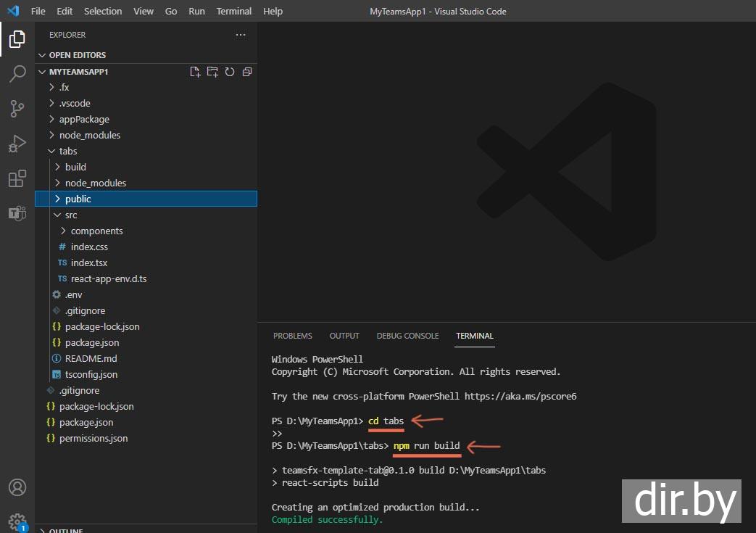Open the Extensions view
The width and height of the screenshot is (756, 533).
(17, 178)
